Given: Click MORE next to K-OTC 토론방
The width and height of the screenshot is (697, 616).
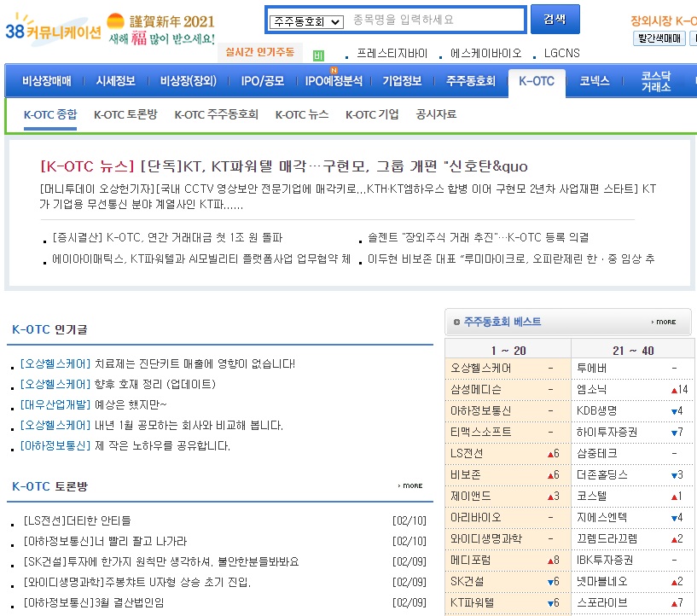Looking at the screenshot, I should pyautogui.click(x=410, y=485).
